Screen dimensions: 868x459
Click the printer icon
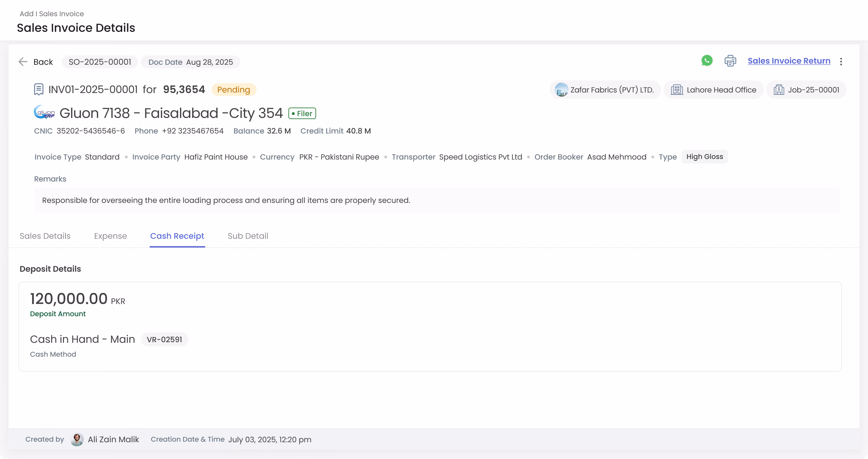tap(730, 61)
